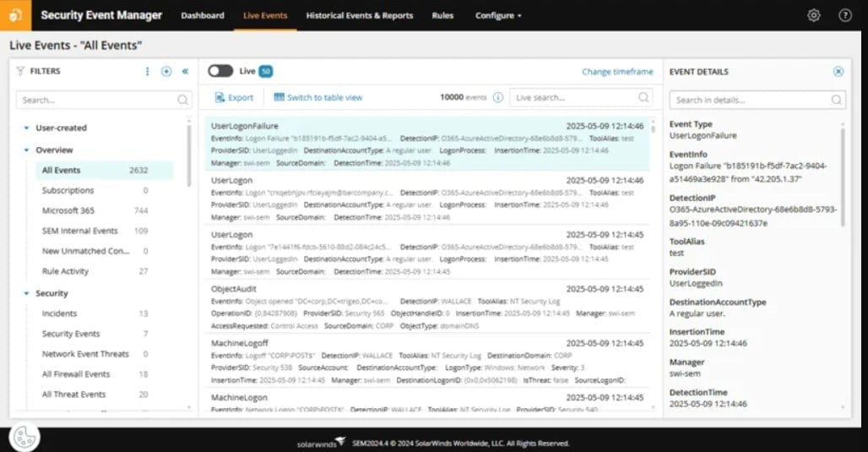
Task: Click the Security Event Manager logo icon
Action: (x=15, y=15)
